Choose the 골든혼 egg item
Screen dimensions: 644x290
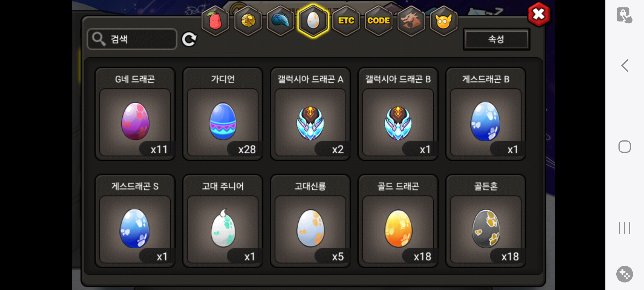click(486, 221)
